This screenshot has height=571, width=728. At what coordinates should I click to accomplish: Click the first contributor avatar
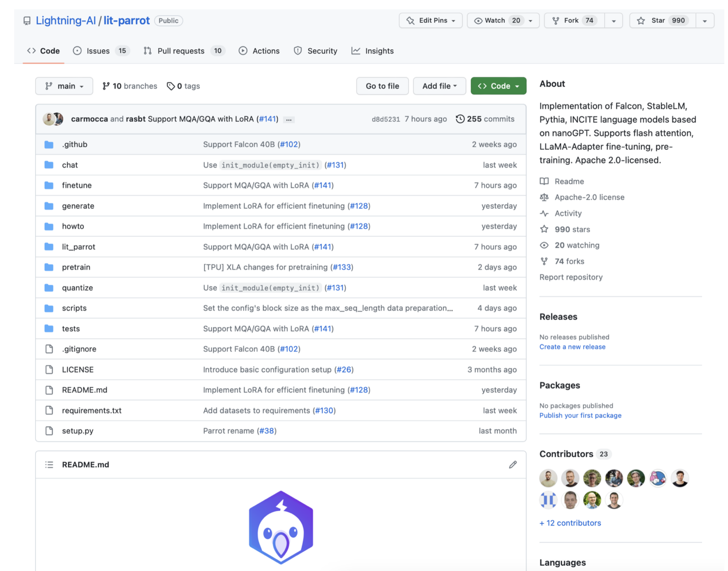point(548,478)
